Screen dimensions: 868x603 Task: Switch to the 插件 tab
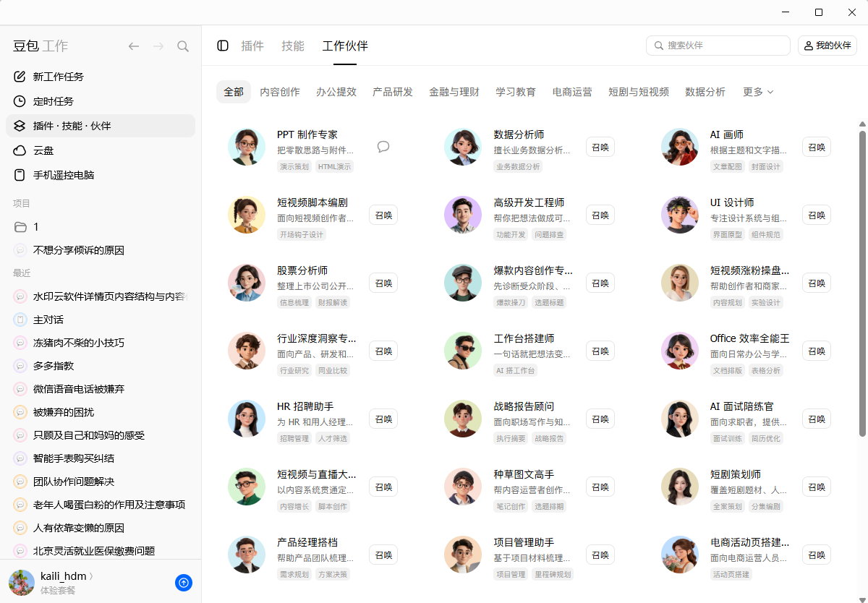252,46
